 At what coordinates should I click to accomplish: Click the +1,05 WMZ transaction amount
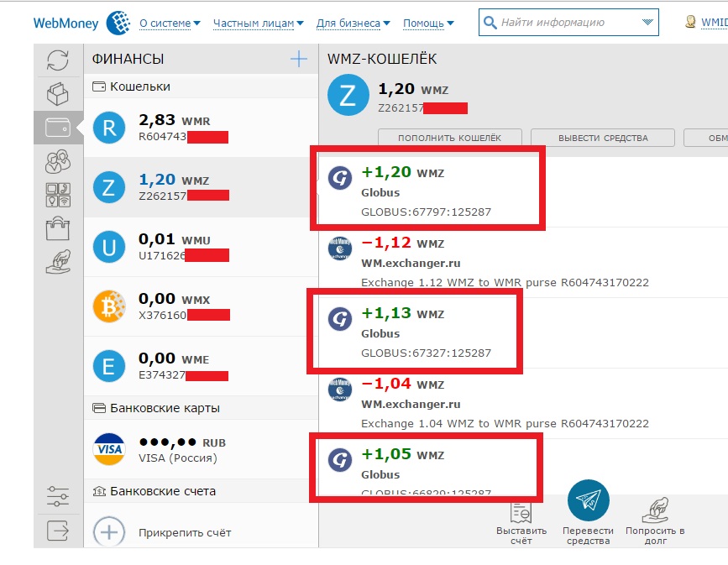402,454
